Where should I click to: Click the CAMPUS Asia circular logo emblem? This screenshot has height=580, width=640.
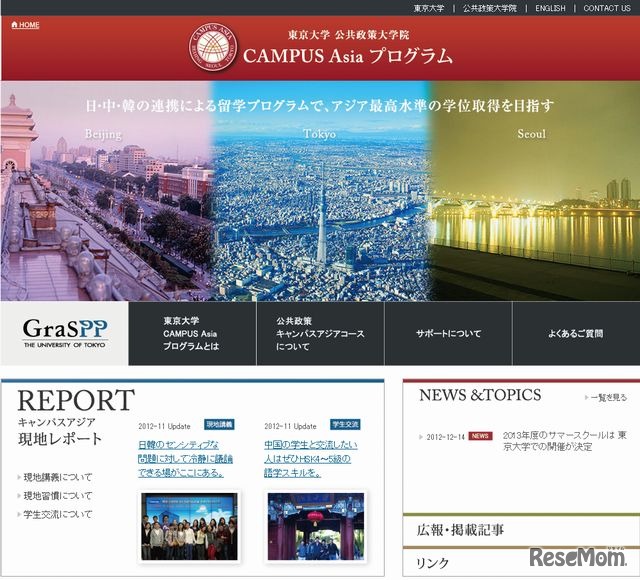pyautogui.click(x=213, y=47)
